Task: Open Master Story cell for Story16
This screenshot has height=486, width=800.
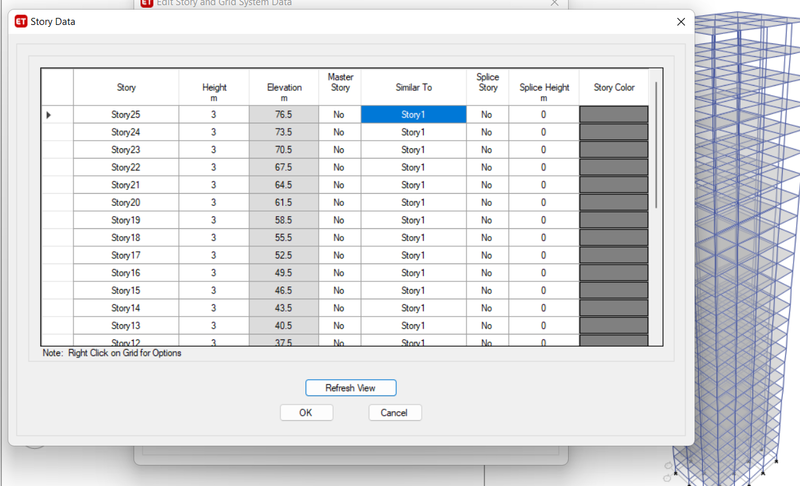Action: [340, 273]
